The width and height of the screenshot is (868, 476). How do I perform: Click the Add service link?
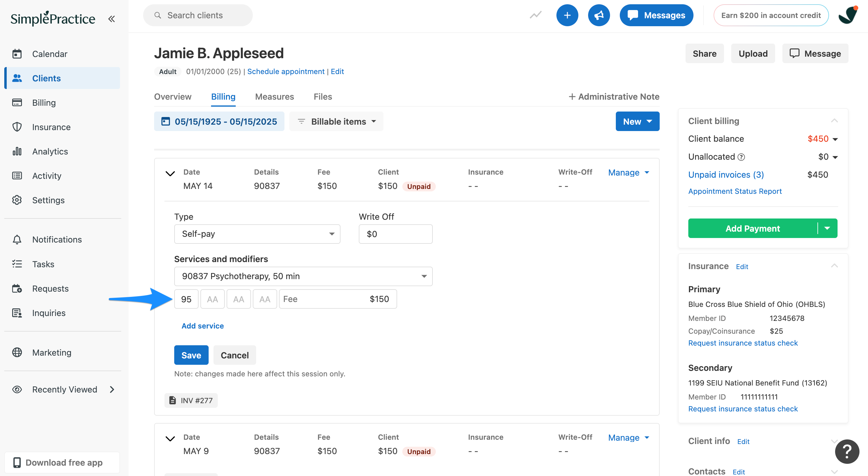point(203,326)
